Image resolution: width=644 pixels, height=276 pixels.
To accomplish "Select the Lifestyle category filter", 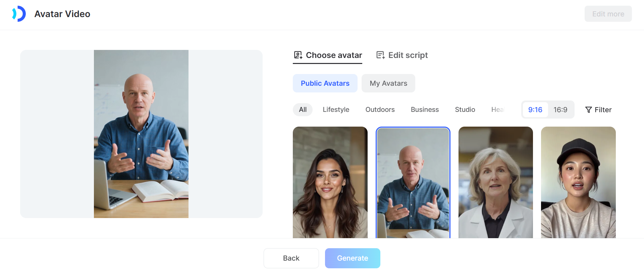I will point(336,110).
